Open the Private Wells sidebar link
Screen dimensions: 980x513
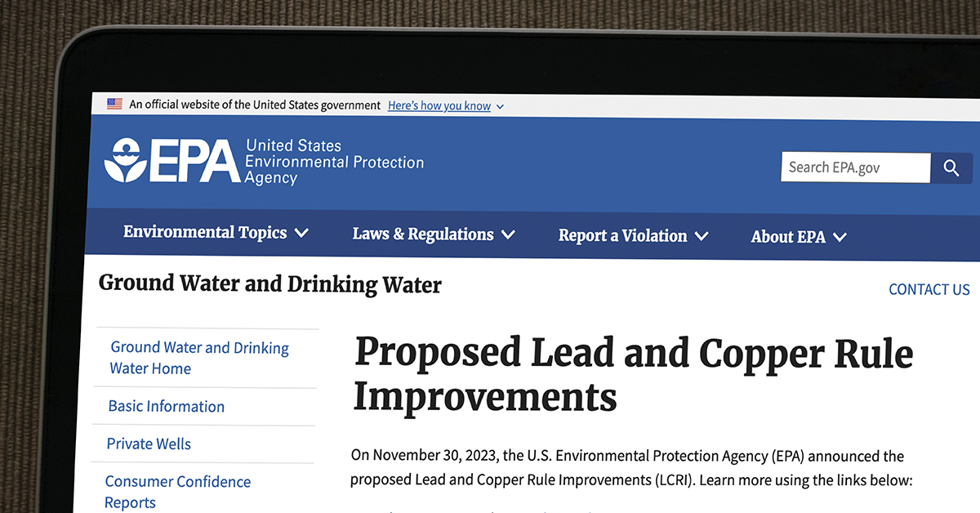(149, 444)
